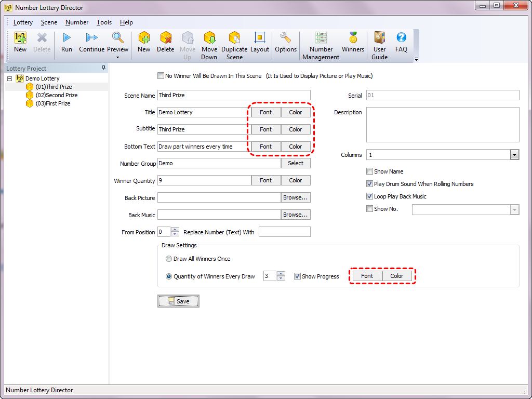532x399 pixels.
Task: Toggle the Show Progress checkbox
Action: [297, 276]
